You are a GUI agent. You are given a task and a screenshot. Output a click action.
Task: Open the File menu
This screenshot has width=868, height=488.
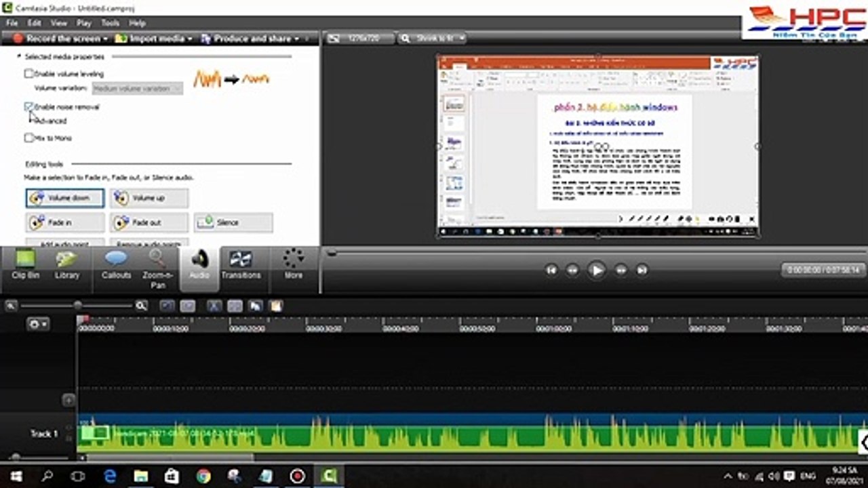[x=12, y=22]
